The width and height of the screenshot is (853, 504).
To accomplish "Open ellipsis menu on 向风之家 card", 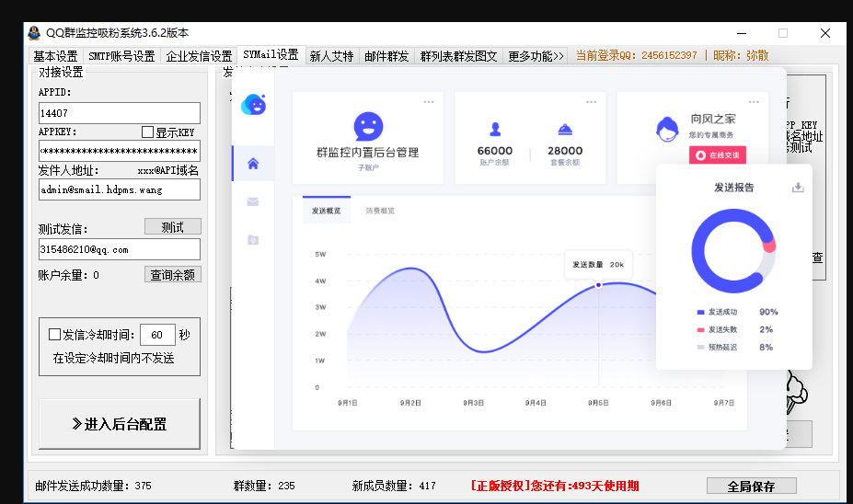I will pos(754,102).
